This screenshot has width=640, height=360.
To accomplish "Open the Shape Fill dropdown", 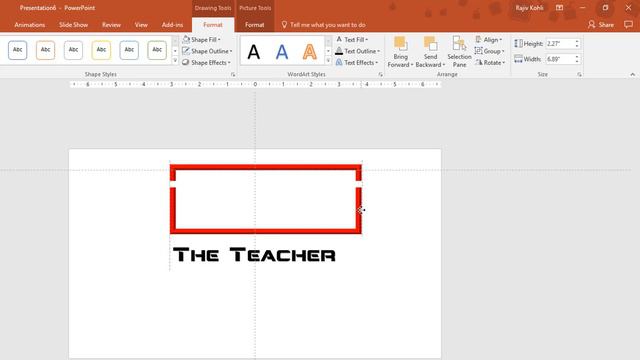I will 202,40.
